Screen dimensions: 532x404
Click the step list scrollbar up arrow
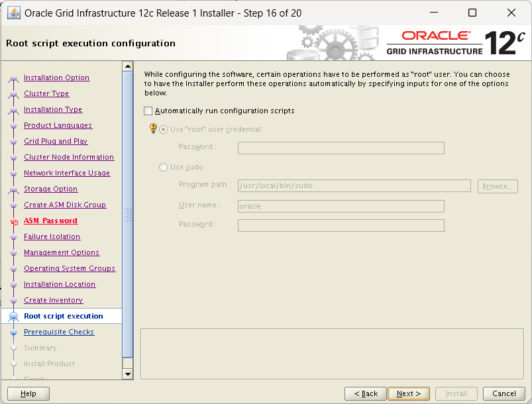coord(128,66)
